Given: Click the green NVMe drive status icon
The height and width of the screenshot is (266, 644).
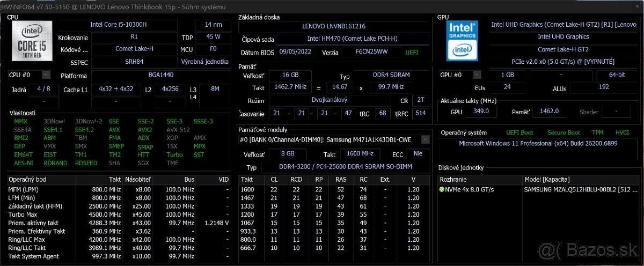Looking at the screenshot, I should tap(442, 189).
